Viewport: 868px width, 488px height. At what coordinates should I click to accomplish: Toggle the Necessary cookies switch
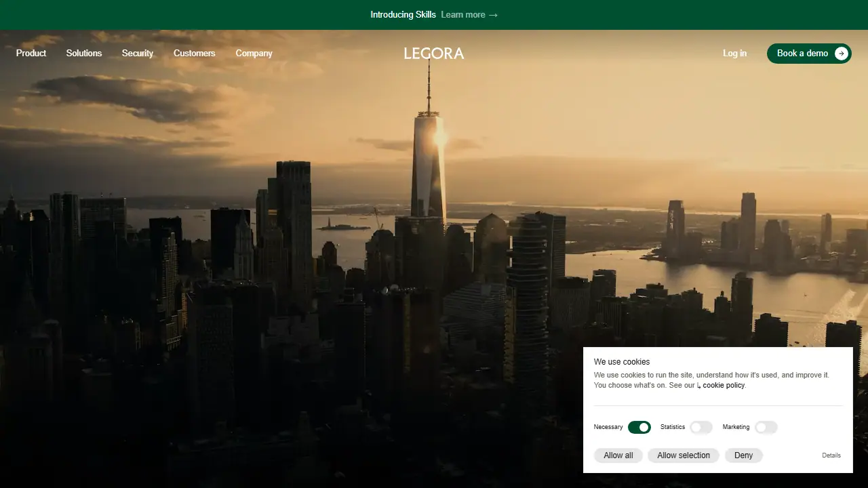click(639, 427)
